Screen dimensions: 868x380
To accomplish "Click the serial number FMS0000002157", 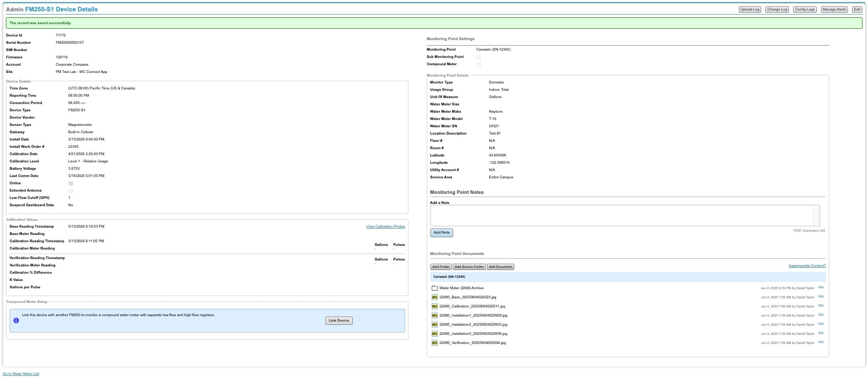I will click(x=70, y=43).
